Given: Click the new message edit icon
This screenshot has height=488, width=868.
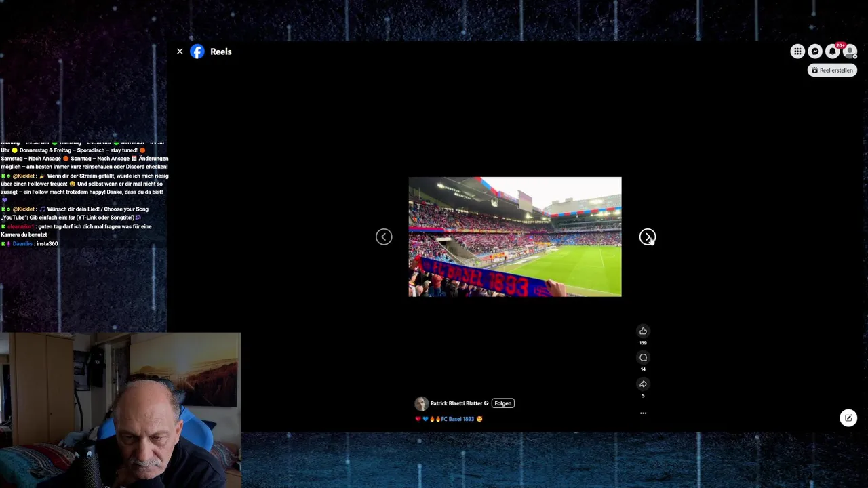Looking at the screenshot, I should (848, 418).
